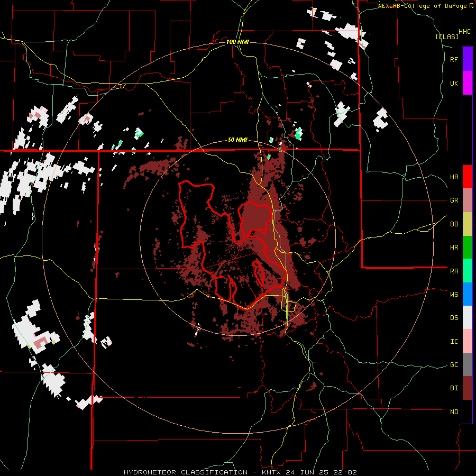Viewport: 476px width, 476px height.
Task: Click the BI brown legend swatch
Action: tap(467, 388)
